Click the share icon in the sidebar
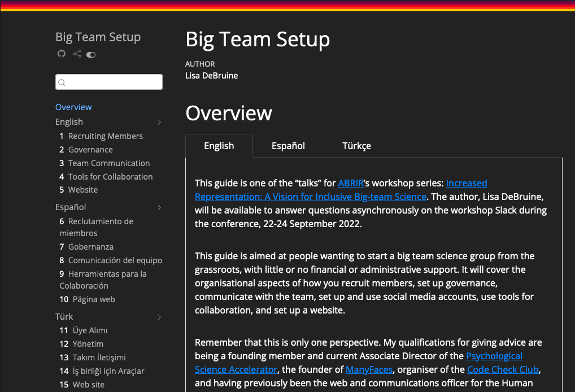The width and height of the screenshot is (575, 392). 77,54
